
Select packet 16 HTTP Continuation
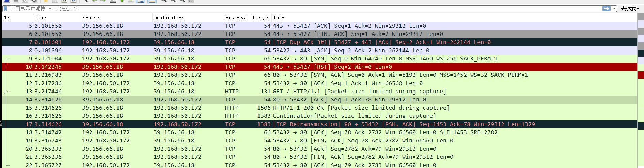[x=319, y=116]
